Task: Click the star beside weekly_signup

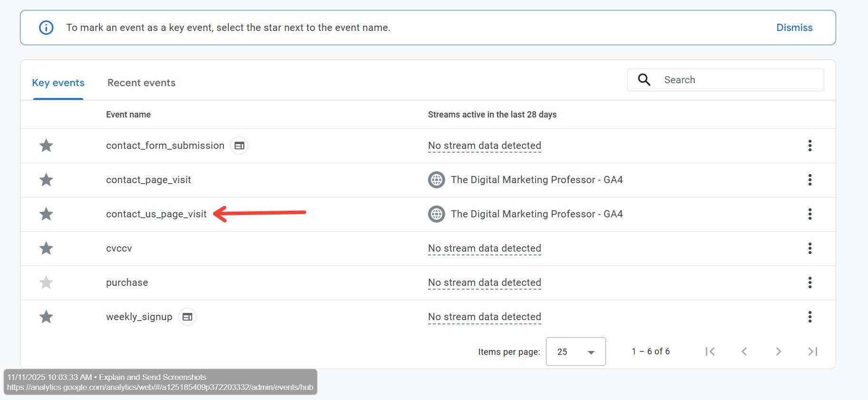Action: (x=46, y=317)
